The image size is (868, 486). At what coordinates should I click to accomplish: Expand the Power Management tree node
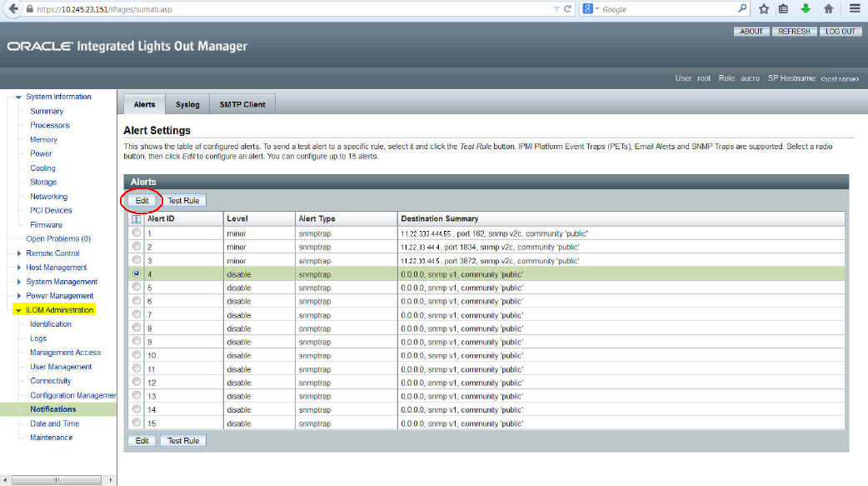click(x=19, y=296)
